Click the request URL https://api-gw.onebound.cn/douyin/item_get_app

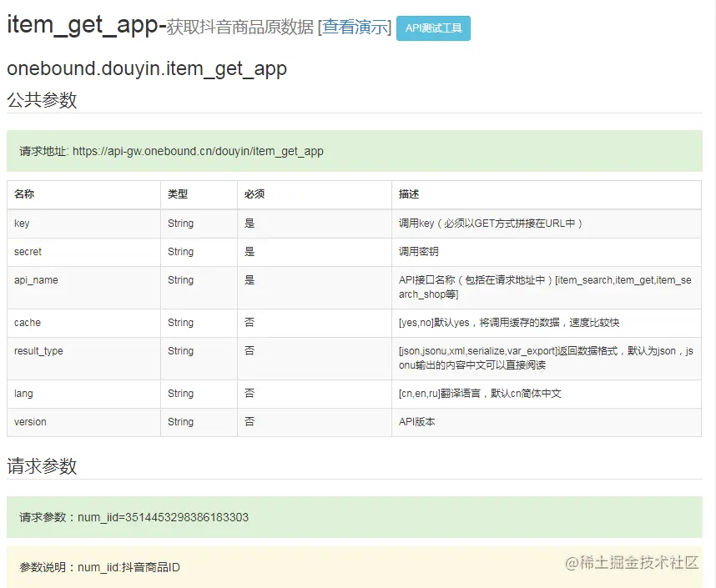(198, 151)
